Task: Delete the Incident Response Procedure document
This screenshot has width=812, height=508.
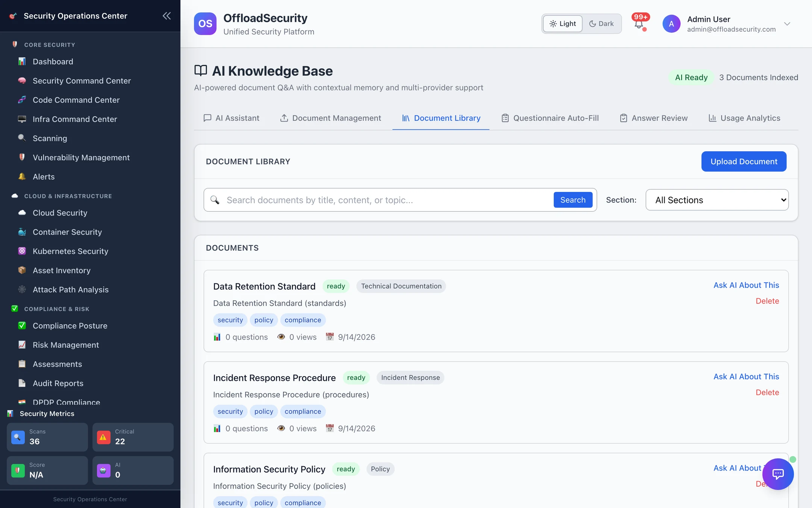Action: click(767, 392)
